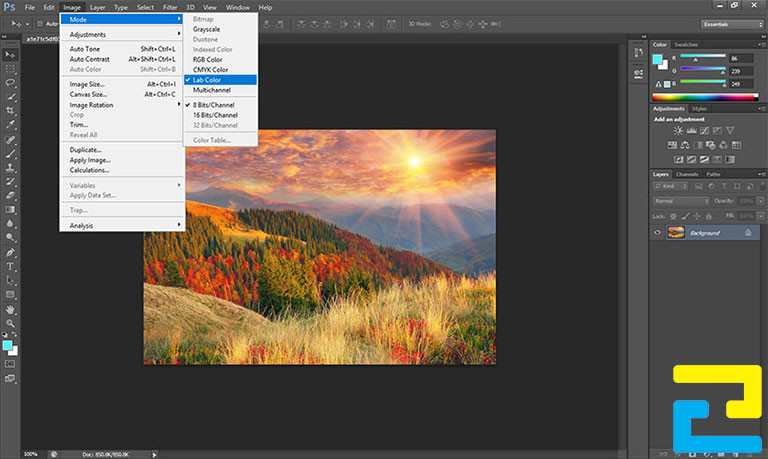Add a Curves adjustment
Image resolution: width=768 pixels, height=459 pixels.
point(704,130)
